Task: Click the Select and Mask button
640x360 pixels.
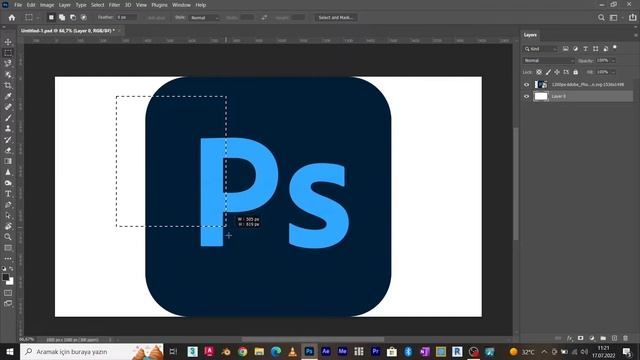Action: 336,18
